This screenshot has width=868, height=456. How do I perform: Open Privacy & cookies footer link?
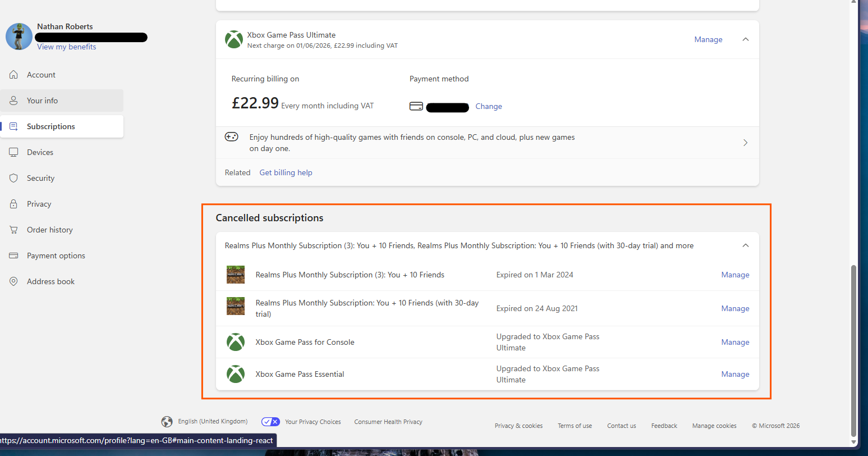tap(518, 426)
